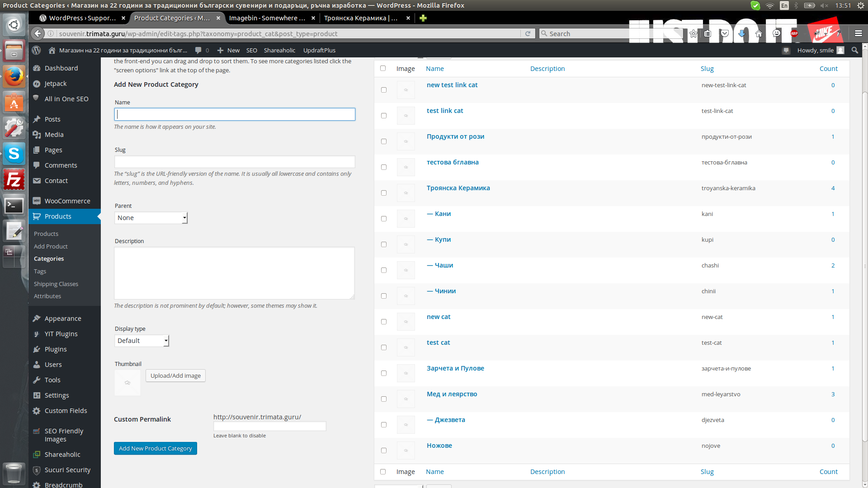
Task: Click the admin bar search magnifier icon
Action: (x=854, y=50)
